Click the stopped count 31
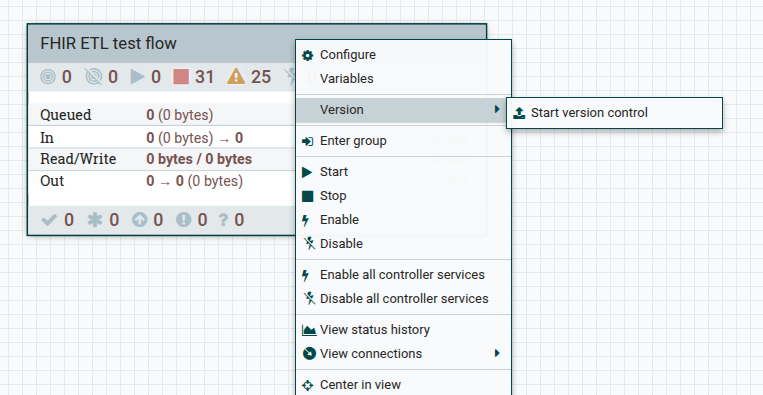 click(204, 77)
